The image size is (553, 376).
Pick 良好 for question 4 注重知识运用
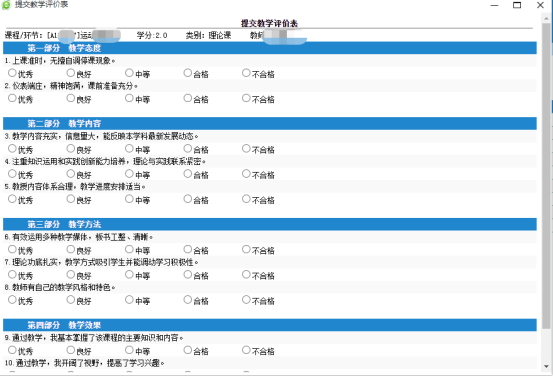71,174
